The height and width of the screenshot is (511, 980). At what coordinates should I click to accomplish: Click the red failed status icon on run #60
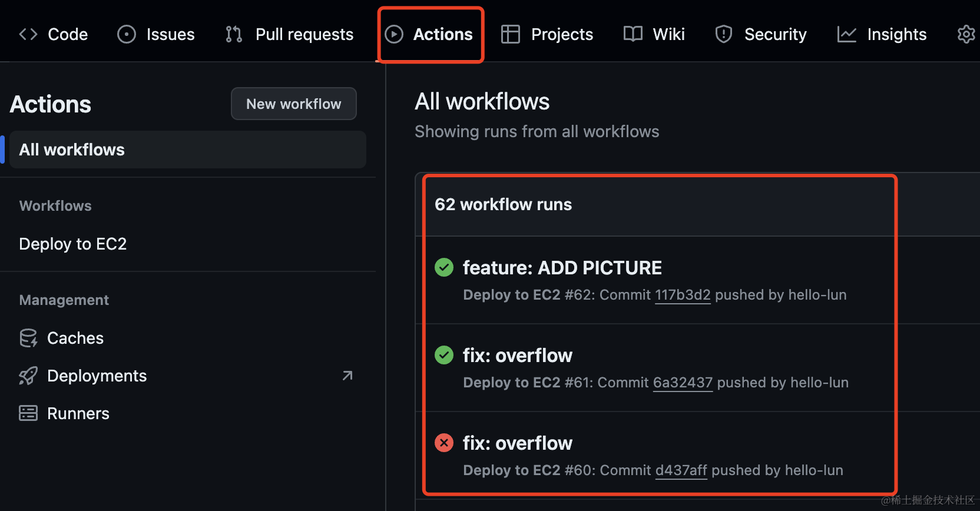[x=444, y=443]
